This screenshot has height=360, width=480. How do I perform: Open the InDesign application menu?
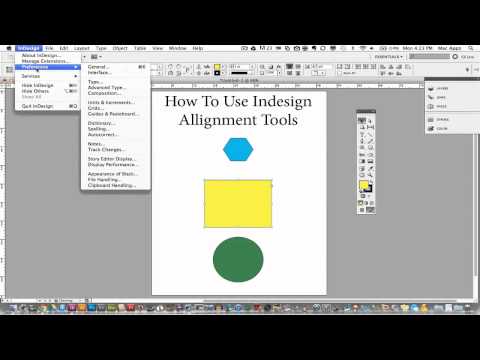pos(29,48)
